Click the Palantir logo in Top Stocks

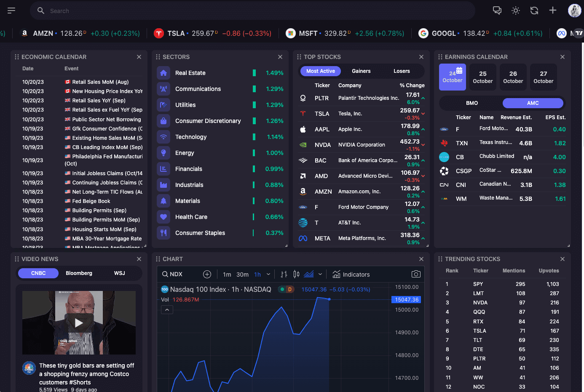[303, 98]
